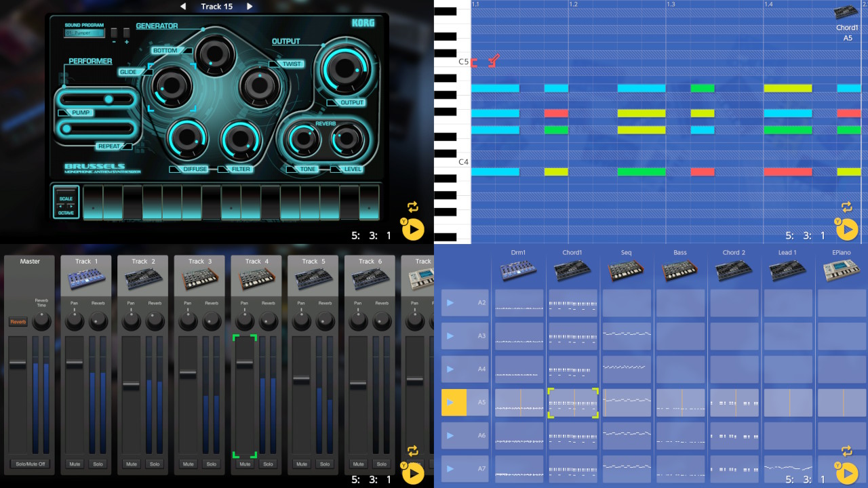The height and width of the screenshot is (488, 868).
Task: Go to next track after Track 15
Action: pos(250,6)
